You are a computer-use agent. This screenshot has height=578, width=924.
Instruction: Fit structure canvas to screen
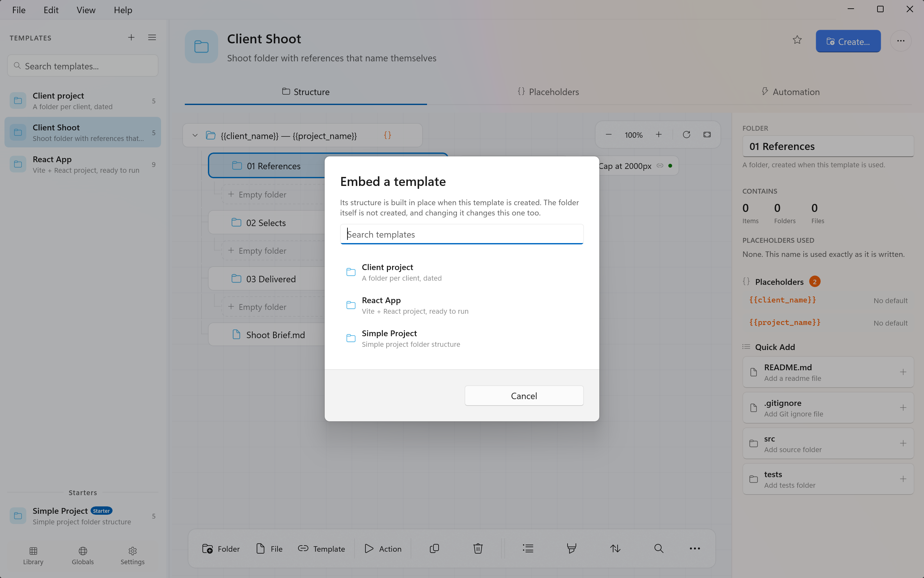pyautogui.click(x=707, y=135)
